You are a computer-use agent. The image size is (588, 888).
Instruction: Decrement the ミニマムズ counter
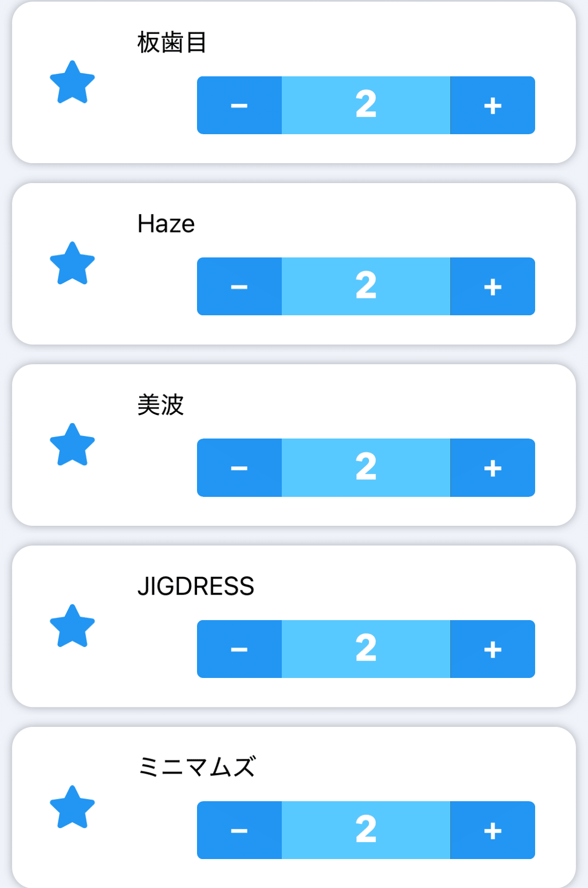(239, 830)
